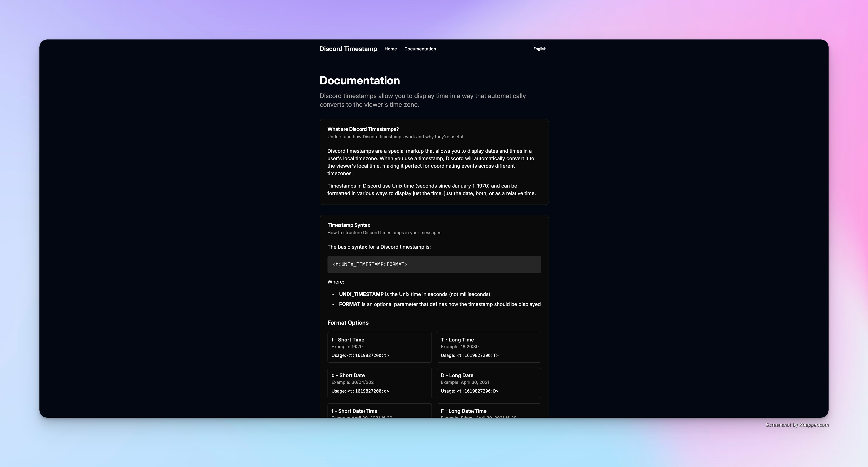Click the 'Example: 16:20:30' text
This screenshot has height=467, width=868.
[459, 347]
